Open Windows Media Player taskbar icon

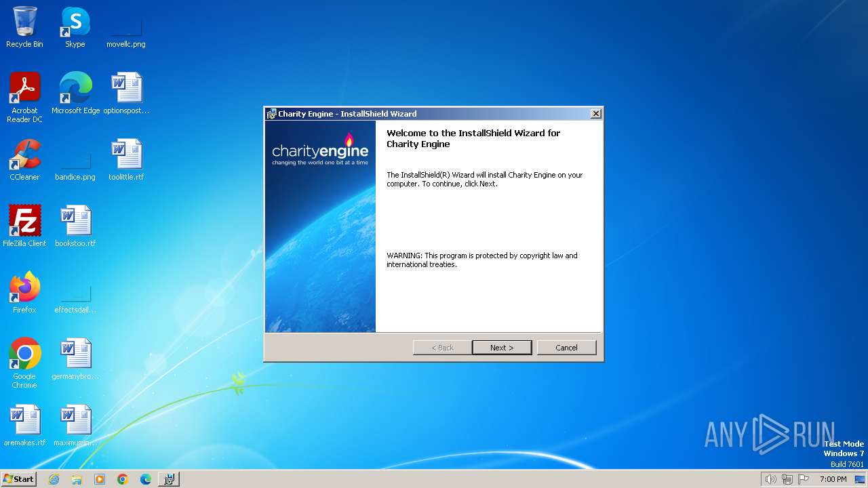click(100, 479)
